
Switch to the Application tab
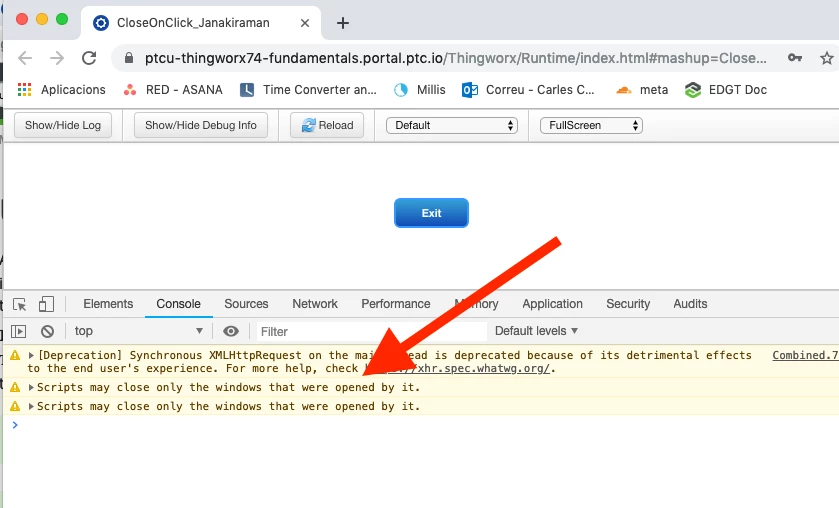click(552, 304)
